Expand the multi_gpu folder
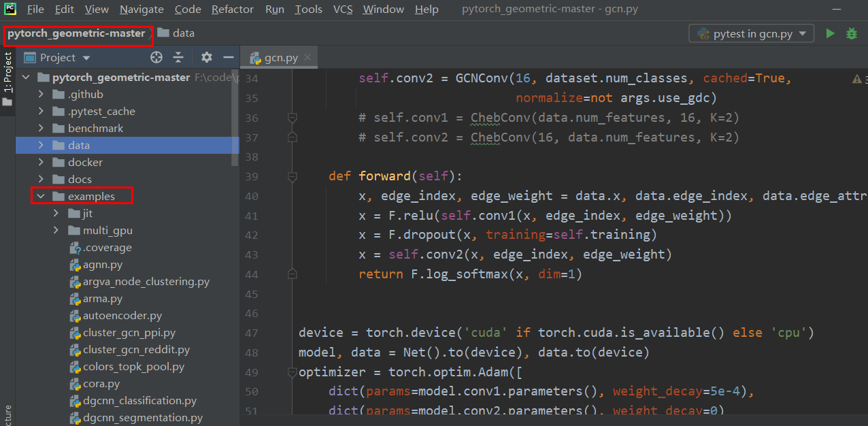 click(56, 231)
